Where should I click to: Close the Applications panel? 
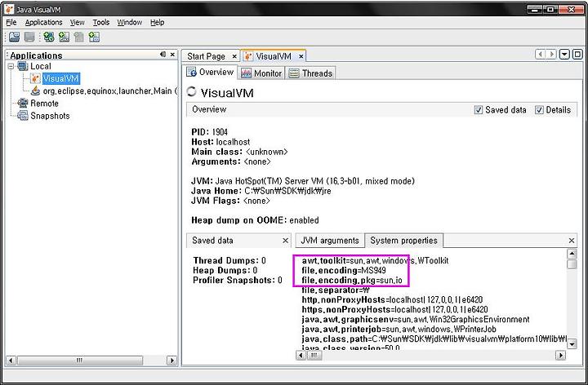point(172,55)
